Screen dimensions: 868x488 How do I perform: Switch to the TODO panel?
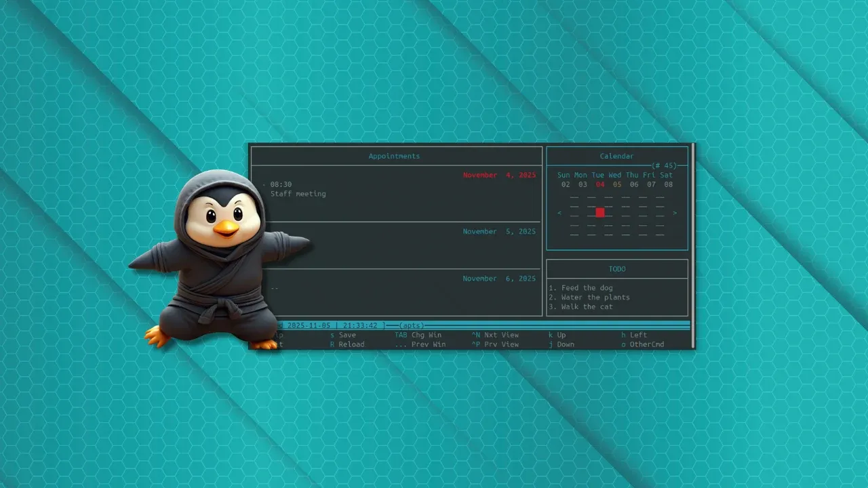point(616,269)
